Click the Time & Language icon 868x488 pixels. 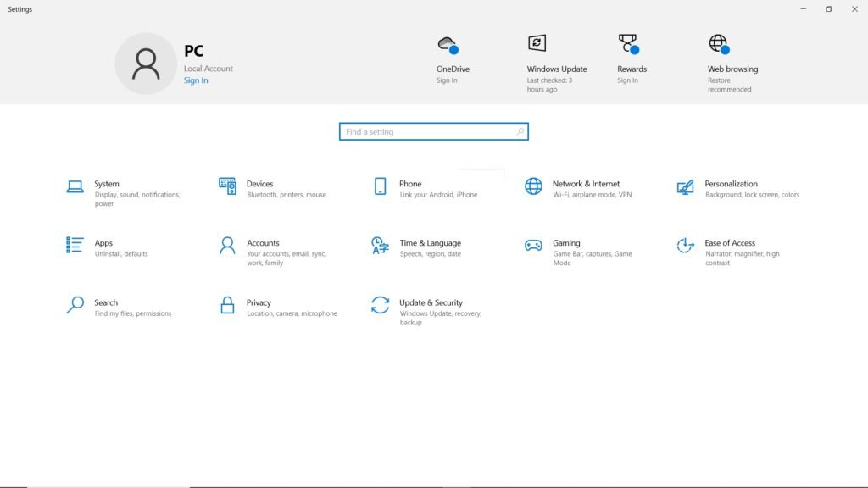pyautogui.click(x=380, y=246)
